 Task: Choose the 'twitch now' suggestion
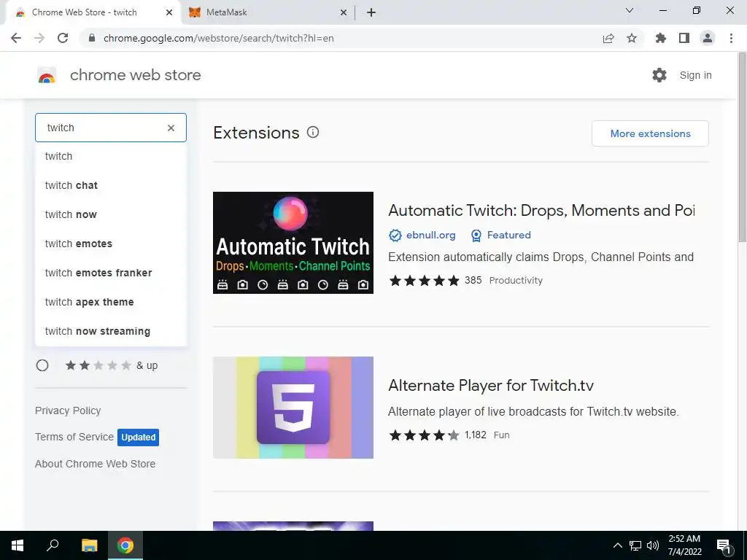pos(111,214)
